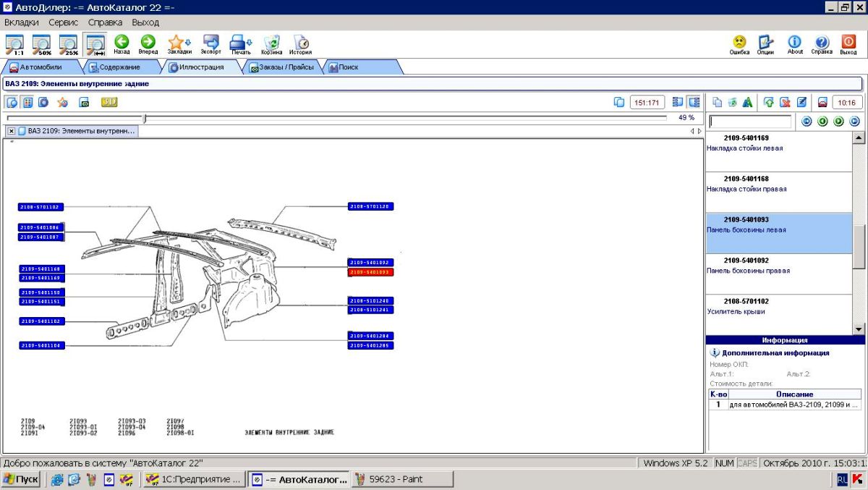Click the yellow 3D view button
Viewport: 868px width, 490px height.
[x=109, y=102]
